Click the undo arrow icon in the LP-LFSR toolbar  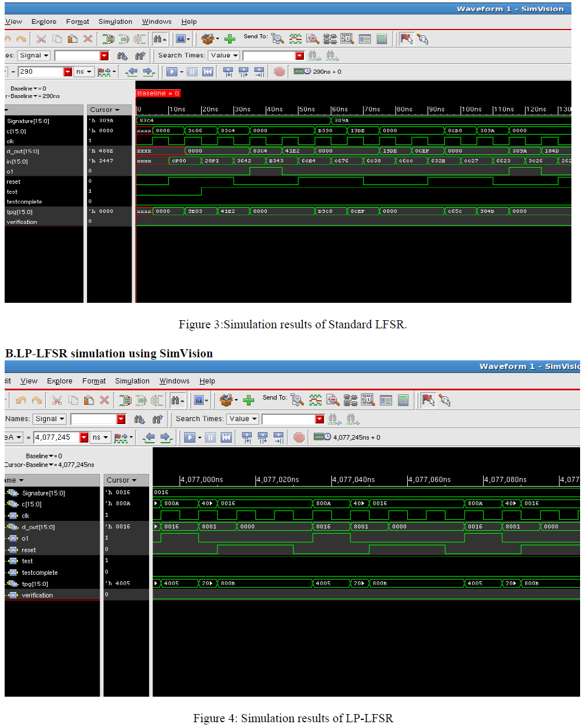click(21, 400)
